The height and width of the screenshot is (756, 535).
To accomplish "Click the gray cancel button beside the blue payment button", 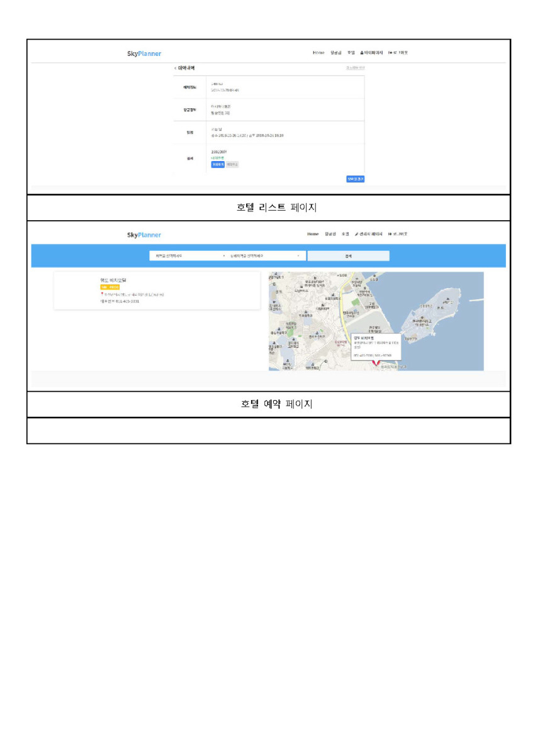I will coord(232,164).
